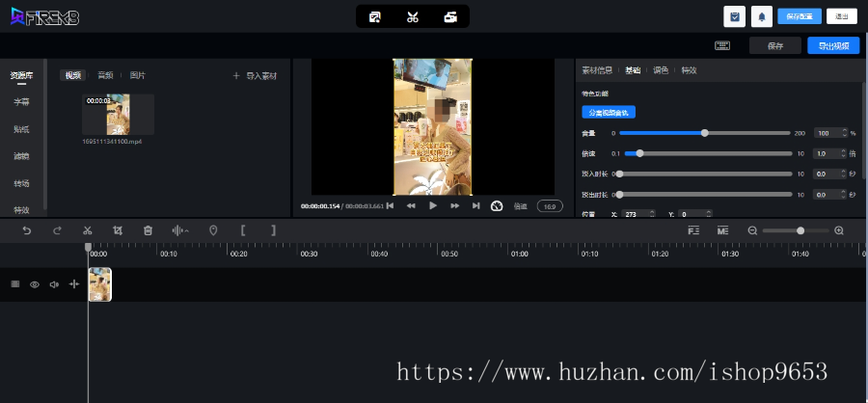This screenshot has height=403, width=868.
Task: Split clip with timeline scissors tool
Action: 87,230
